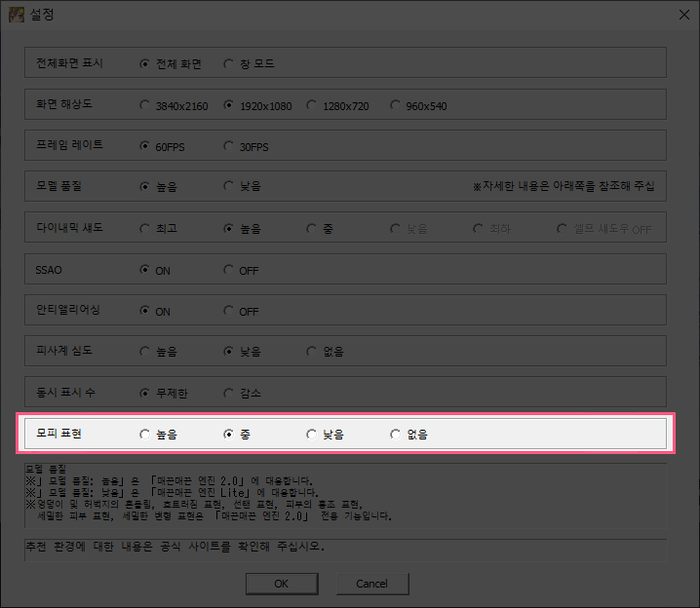Click the 매끈매끈 엔진 Lite description line

click(x=172, y=492)
